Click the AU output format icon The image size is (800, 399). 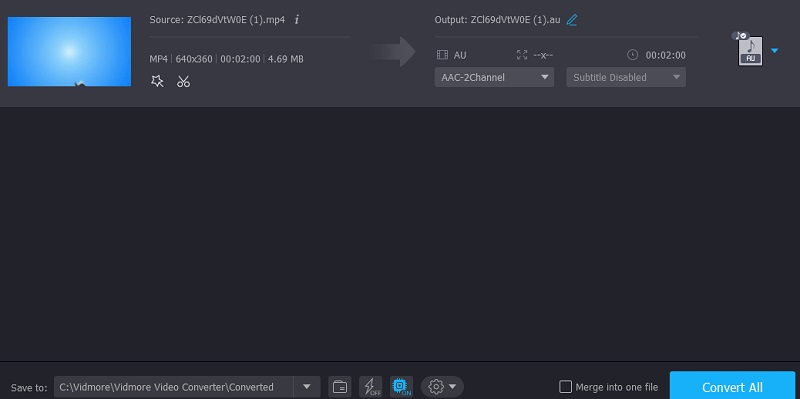pyautogui.click(x=750, y=51)
